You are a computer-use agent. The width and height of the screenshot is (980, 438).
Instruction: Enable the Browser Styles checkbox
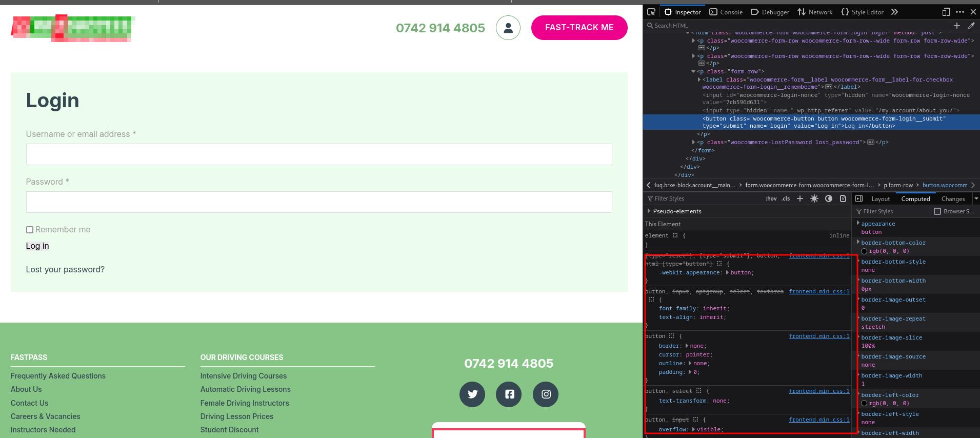[x=937, y=211]
